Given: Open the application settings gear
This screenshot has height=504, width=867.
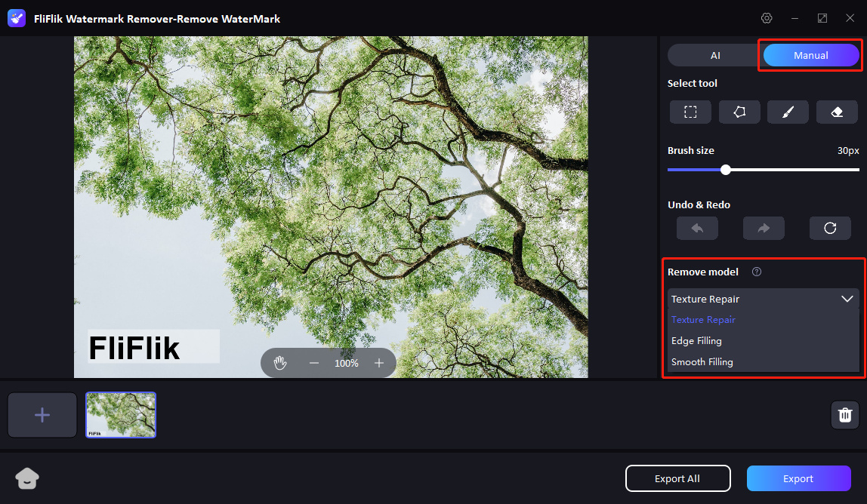Looking at the screenshot, I should [x=767, y=17].
